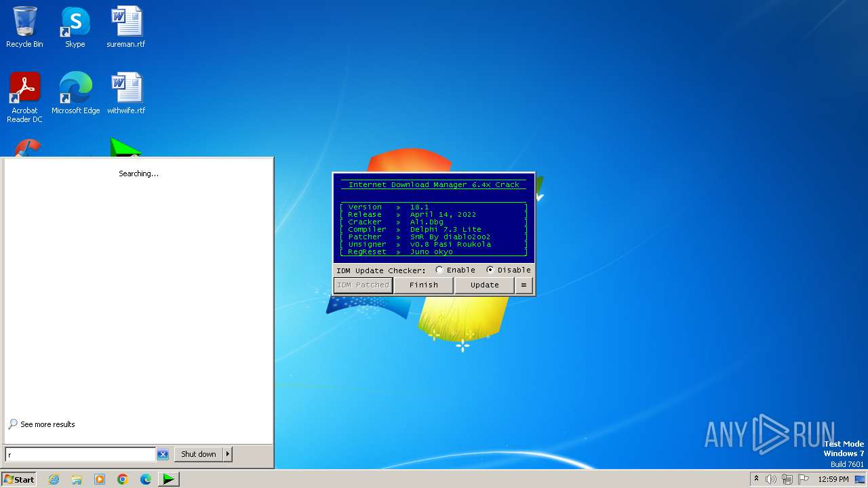Open the Skype desktop shortcut

(x=75, y=28)
